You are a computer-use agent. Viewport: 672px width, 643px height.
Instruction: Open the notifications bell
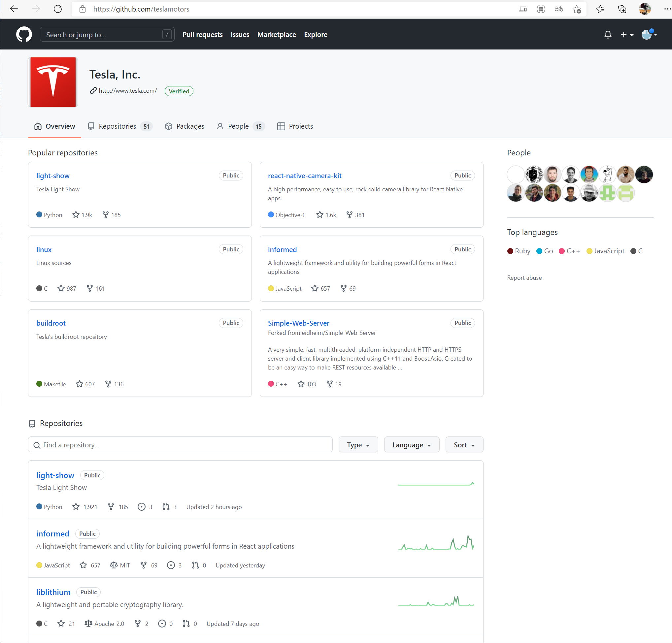(x=608, y=35)
